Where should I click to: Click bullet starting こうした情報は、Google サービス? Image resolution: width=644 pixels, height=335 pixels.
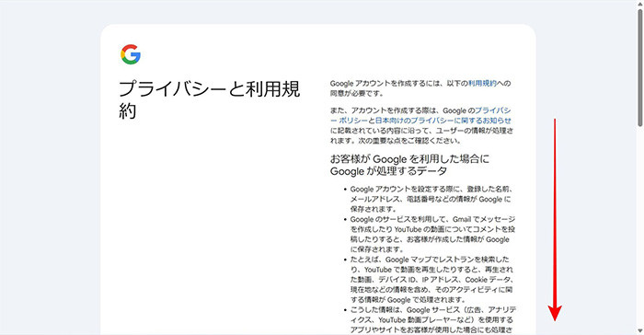[433, 319]
